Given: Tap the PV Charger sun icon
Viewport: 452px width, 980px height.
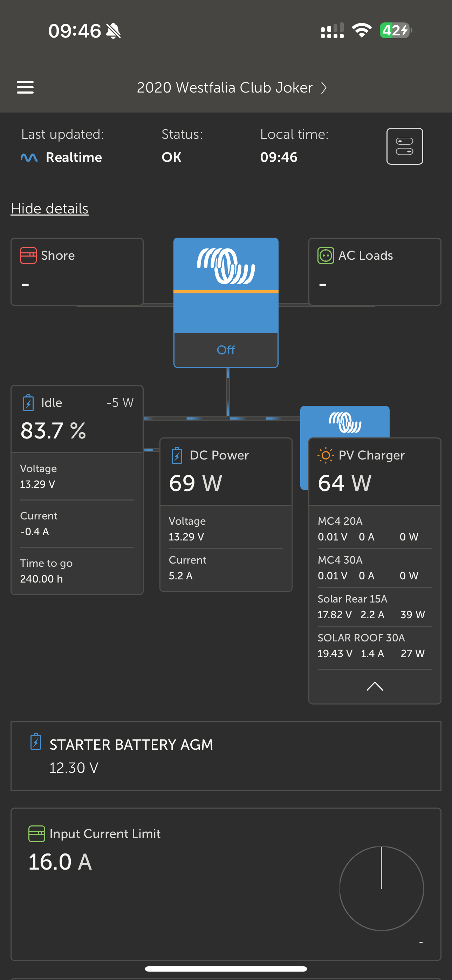Looking at the screenshot, I should (x=326, y=455).
